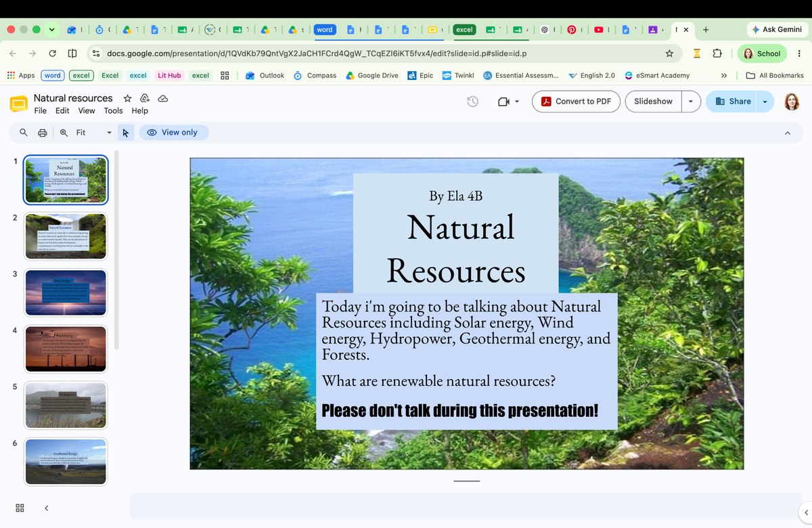
Task: Select slide 5 Hydropower thumbnail
Action: pos(66,405)
